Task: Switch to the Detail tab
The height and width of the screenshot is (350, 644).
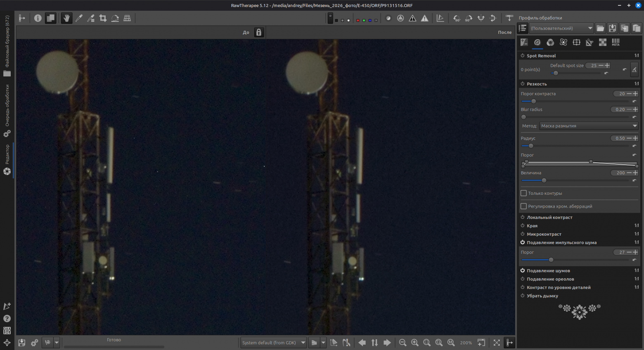Action: (537, 42)
